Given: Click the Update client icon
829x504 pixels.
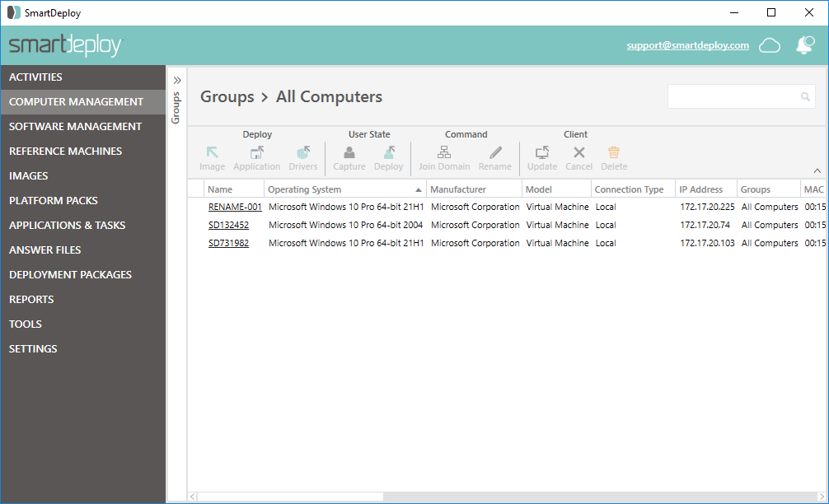Looking at the screenshot, I should [542, 153].
